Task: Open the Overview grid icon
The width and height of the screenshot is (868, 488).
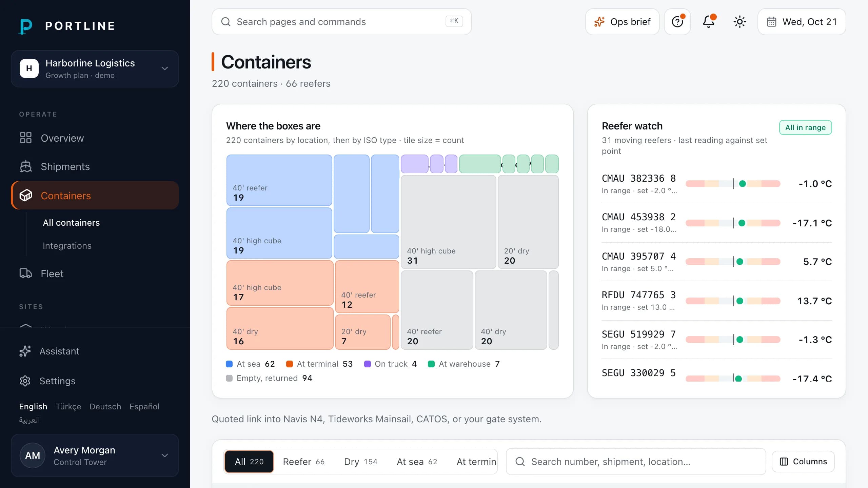Action: tap(26, 138)
